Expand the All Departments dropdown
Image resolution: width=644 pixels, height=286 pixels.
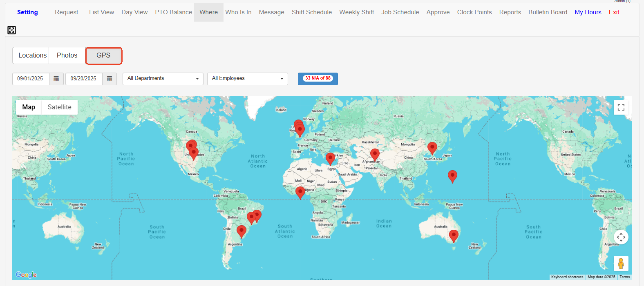tap(163, 79)
